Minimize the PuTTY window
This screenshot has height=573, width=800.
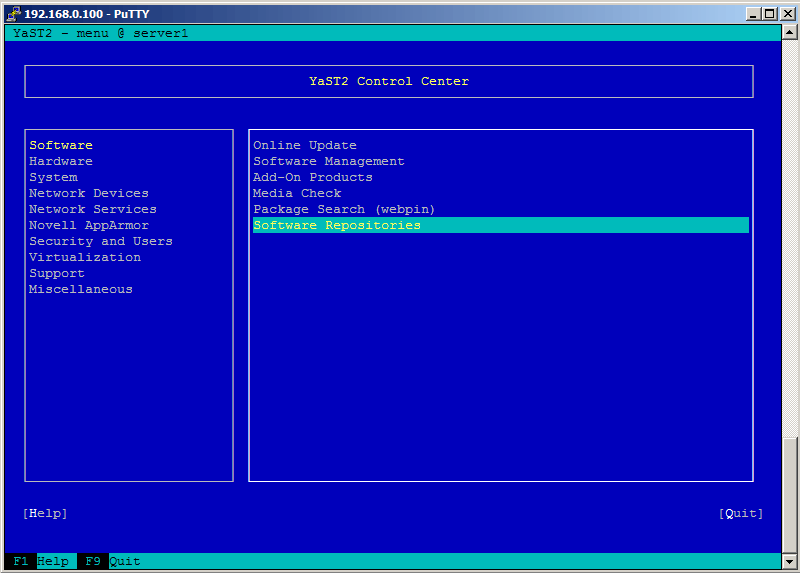[753, 14]
